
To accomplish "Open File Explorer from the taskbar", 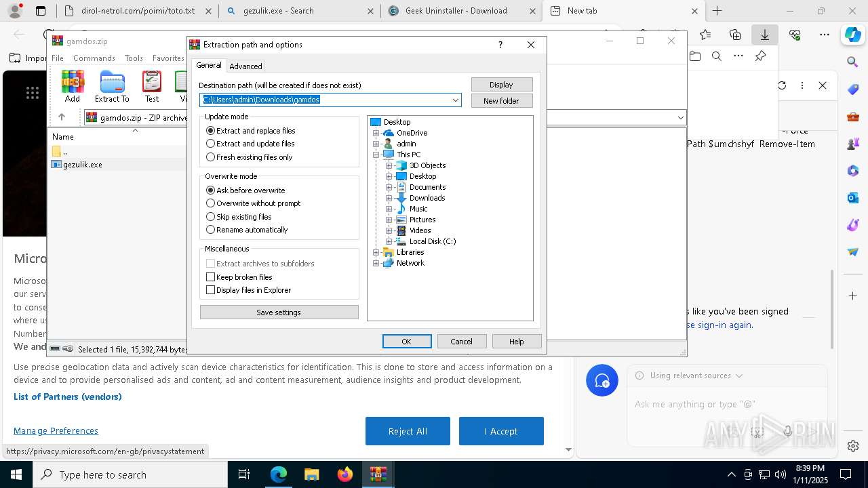I will click(x=311, y=474).
